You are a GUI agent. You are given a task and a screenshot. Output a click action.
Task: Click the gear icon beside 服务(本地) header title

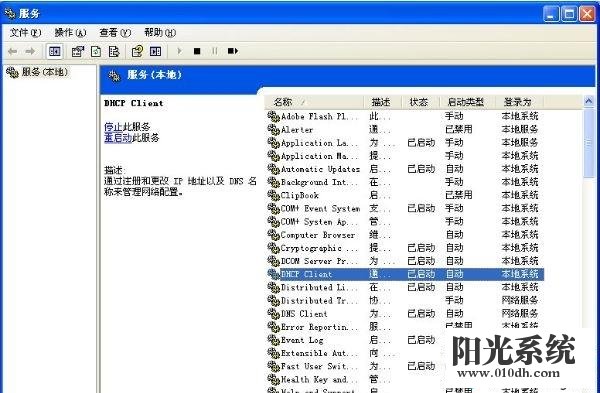(x=114, y=76)
